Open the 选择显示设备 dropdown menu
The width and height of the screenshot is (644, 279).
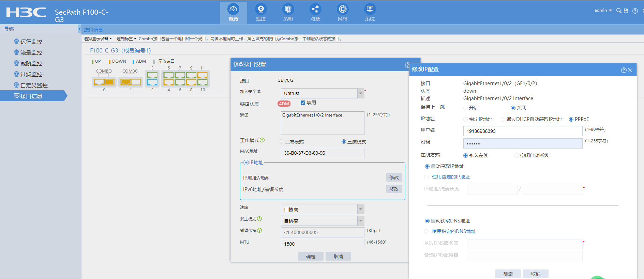98,39
